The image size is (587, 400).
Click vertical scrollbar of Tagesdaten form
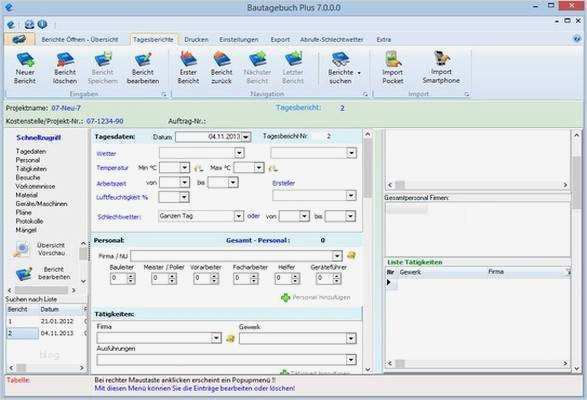point(368,251)
